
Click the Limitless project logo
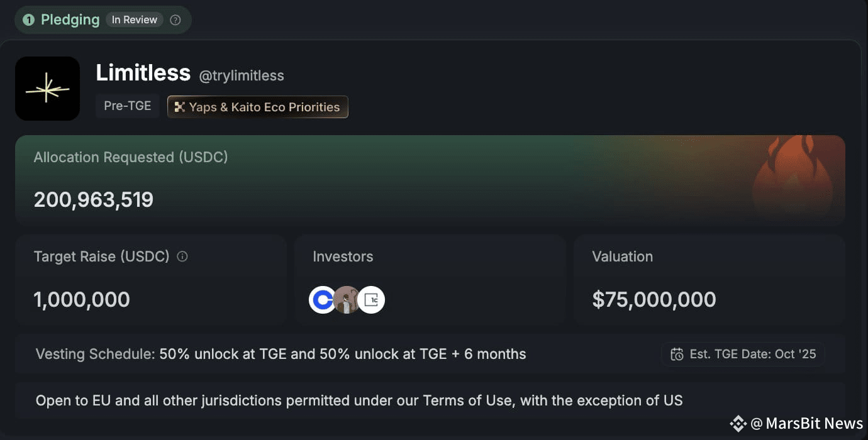tap(48, 89)
